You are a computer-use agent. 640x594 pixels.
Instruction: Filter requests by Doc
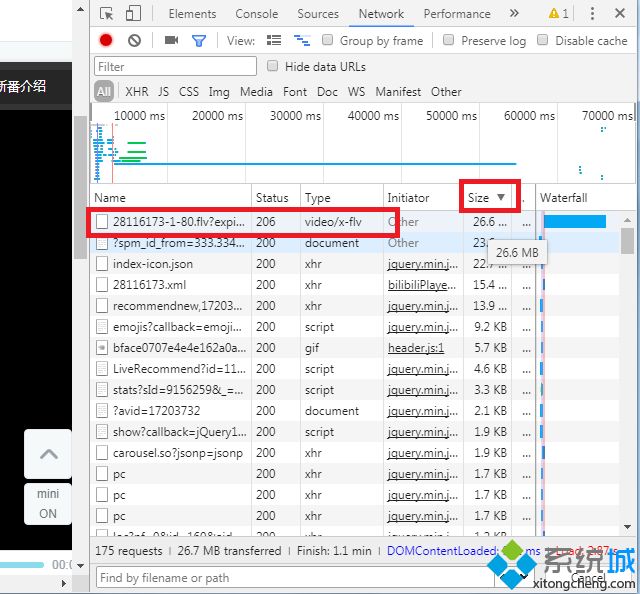[x=327, y=91]
